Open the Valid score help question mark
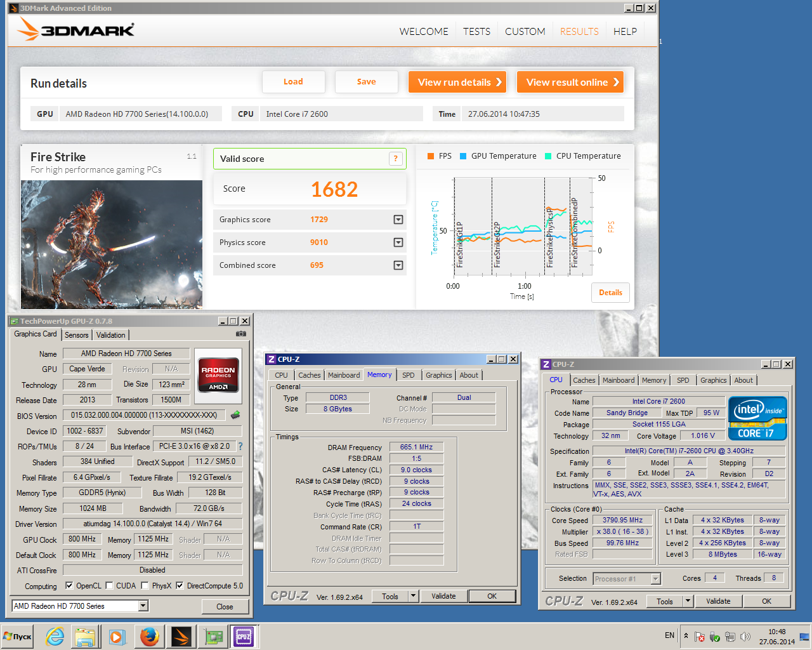 click(396, 159)
